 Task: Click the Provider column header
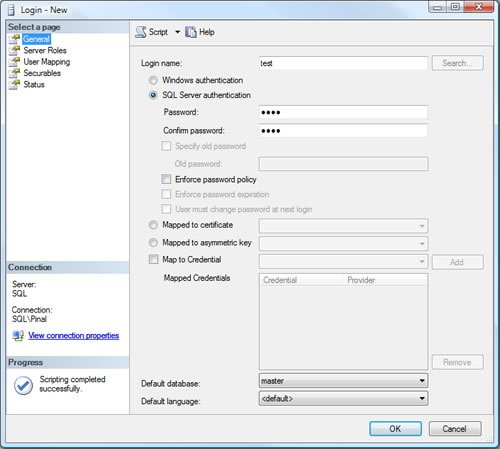coord(386,280)
